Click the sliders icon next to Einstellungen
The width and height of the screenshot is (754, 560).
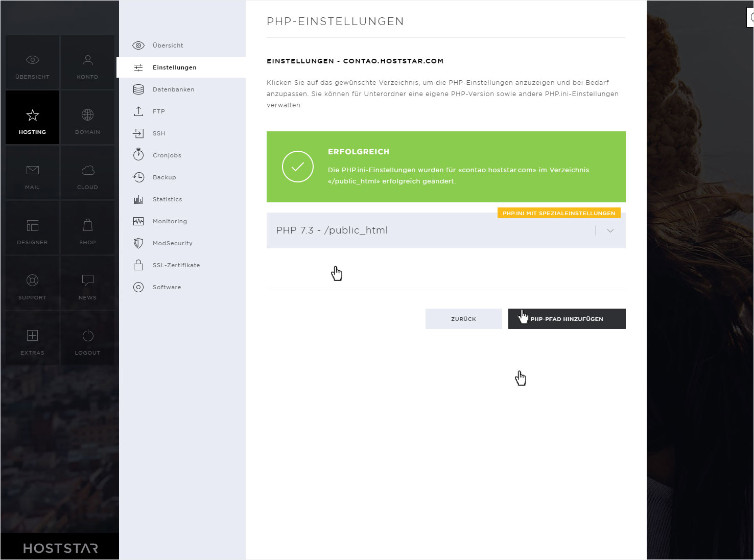138,67
